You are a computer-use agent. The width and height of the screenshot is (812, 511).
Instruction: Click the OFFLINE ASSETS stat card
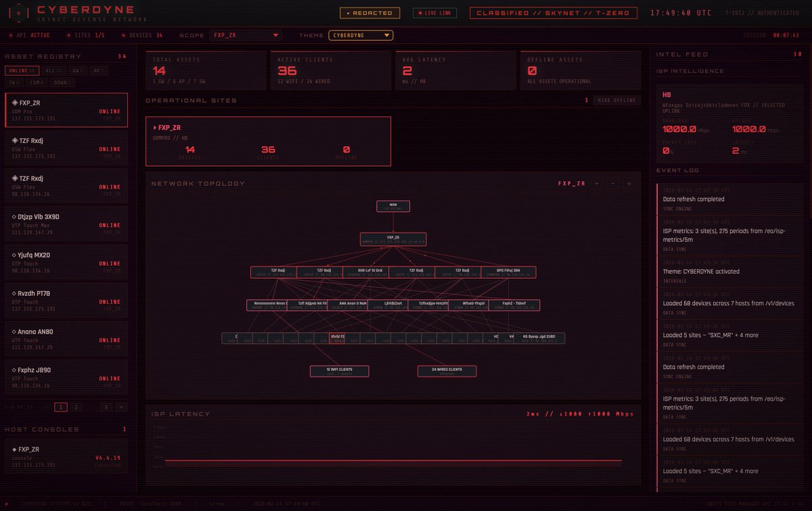click(581, 70)
